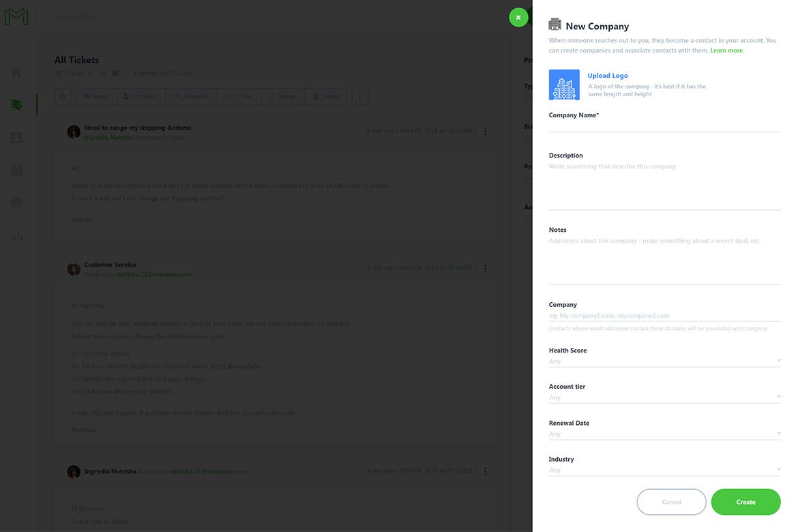
Task: Click the Upload Logo link
Action: tap(607, 76)
